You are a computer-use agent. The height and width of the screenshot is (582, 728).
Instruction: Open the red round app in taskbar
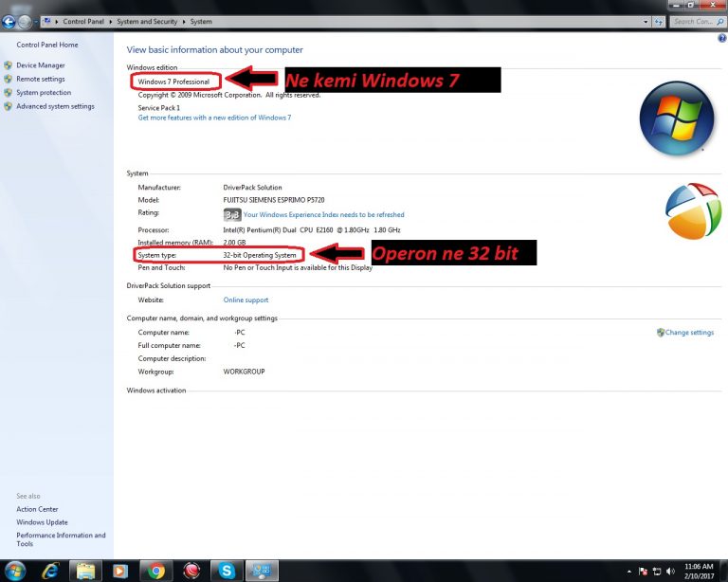191,571
